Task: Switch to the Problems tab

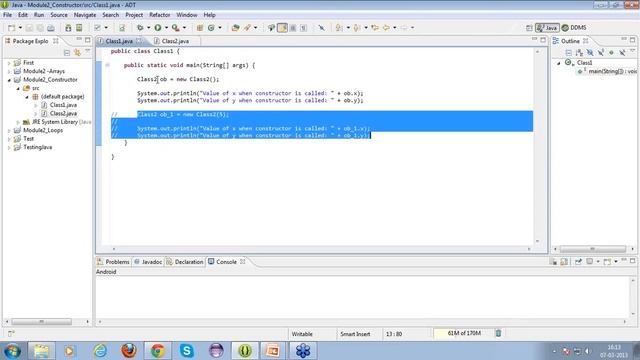Action: (x=113, y=262)
